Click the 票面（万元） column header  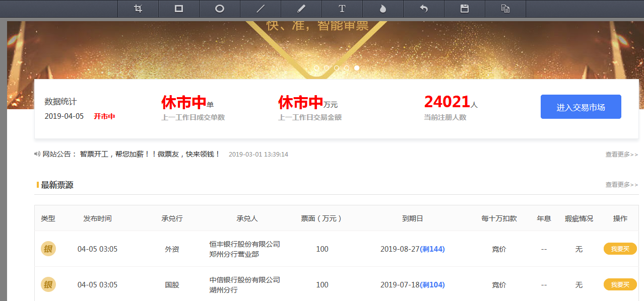point(322,218)
